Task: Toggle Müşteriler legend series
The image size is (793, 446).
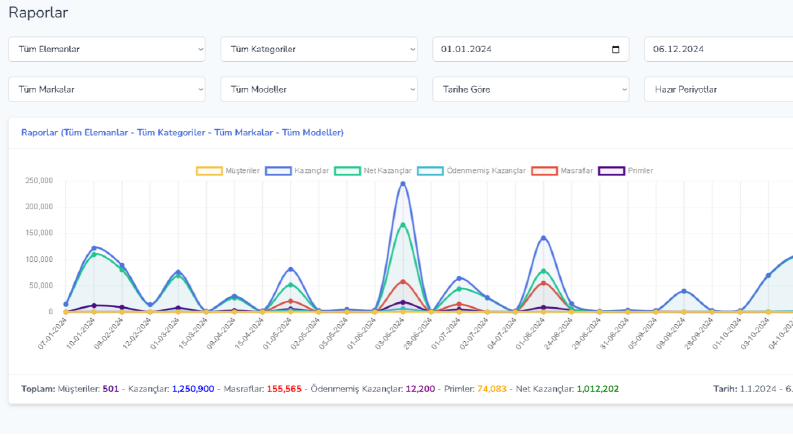Action: [228, 171]
